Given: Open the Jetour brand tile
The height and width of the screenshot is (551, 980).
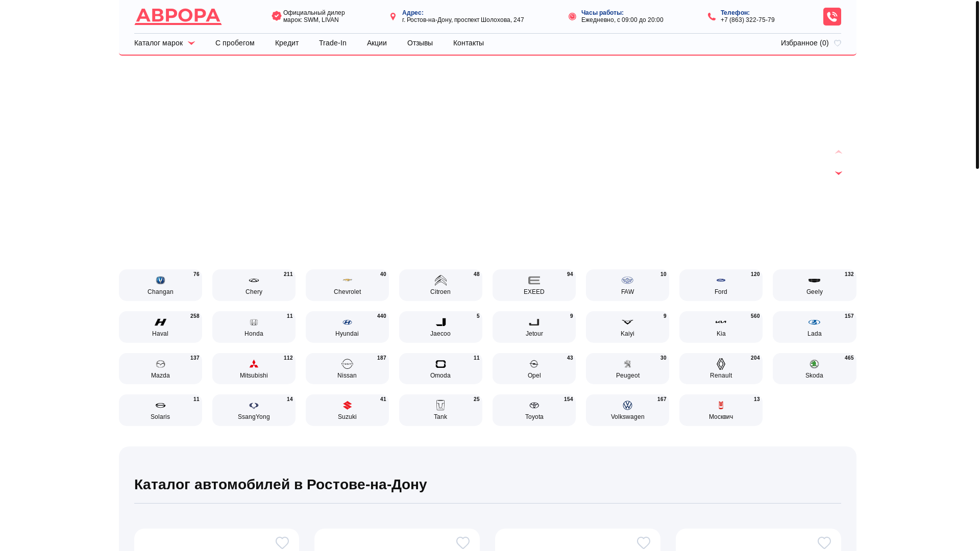Looking at the screenshot, I should pyautogui.click(x=534, y=327).
